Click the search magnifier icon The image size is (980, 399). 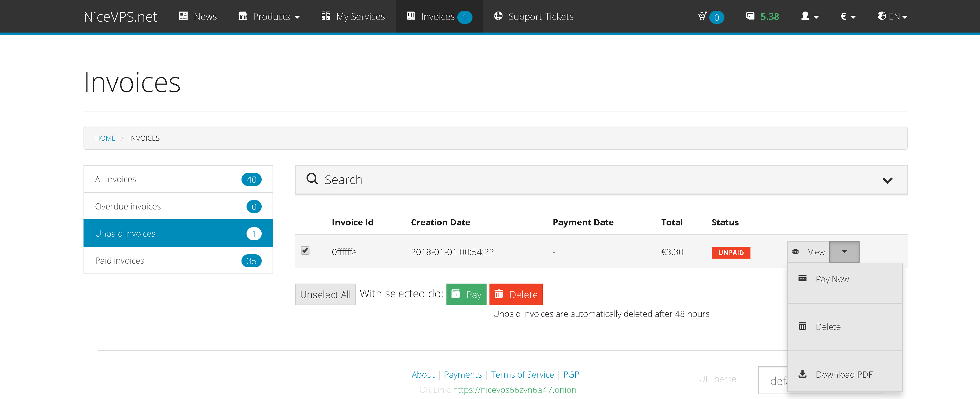point(312,179)
